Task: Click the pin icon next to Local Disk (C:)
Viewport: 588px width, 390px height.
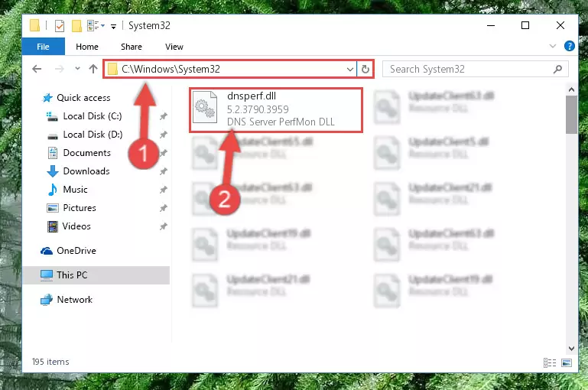Action: click(x=163, y=116)
